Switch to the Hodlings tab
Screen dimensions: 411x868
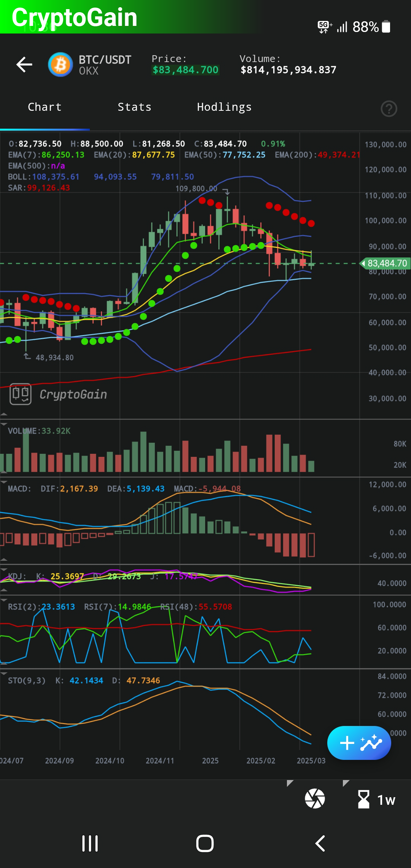224,107
